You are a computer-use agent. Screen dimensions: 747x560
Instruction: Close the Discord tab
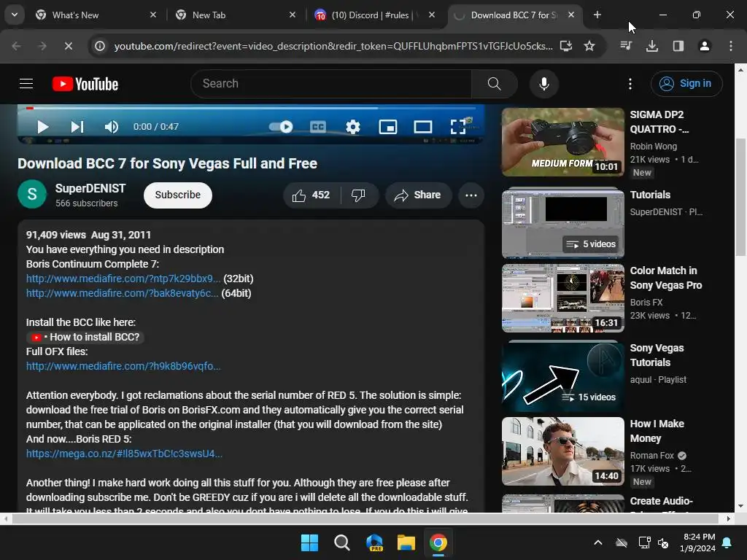tap(432, 15)
